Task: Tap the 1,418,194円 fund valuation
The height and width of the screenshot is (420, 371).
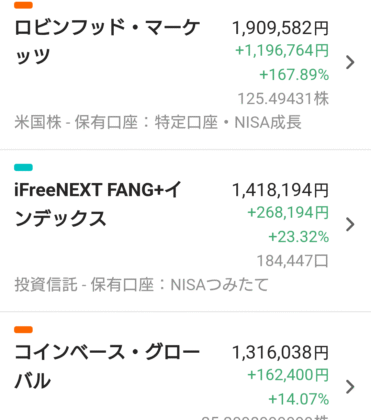Action: (280, 190)
